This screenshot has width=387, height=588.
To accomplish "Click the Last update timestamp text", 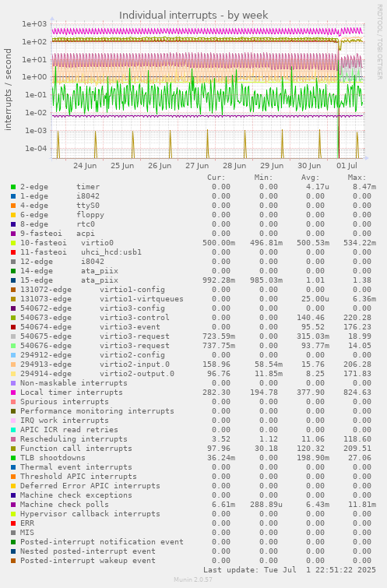I will pos(290,570).
